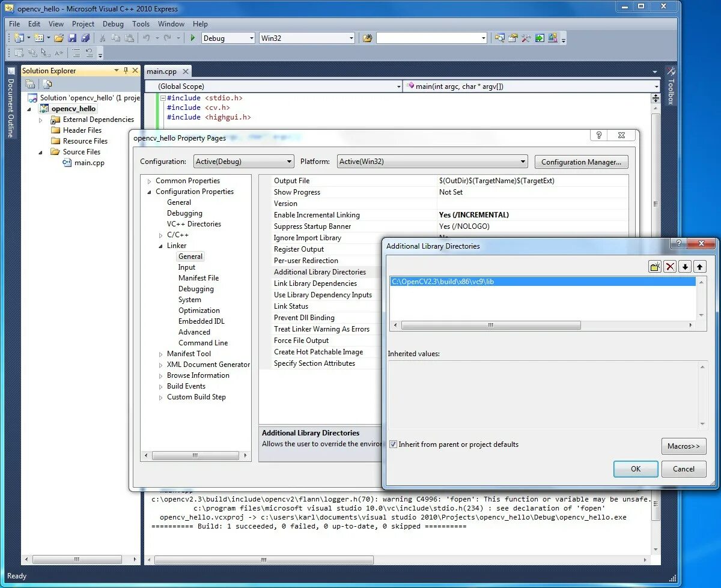The width and height of the screenshot is (721, 588).
Task: Open Solution Explorer via its toolbar icon
Action: tap(500, 38)
